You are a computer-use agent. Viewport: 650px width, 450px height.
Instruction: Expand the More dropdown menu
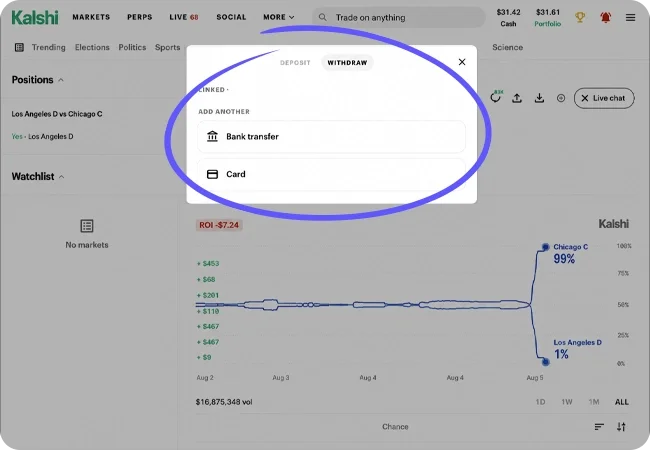coord(279,17)
